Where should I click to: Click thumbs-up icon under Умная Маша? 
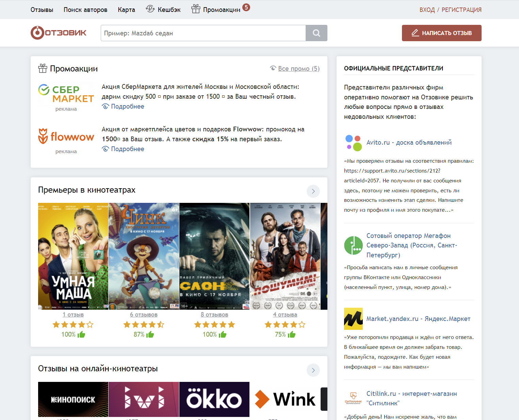(81, 335)
